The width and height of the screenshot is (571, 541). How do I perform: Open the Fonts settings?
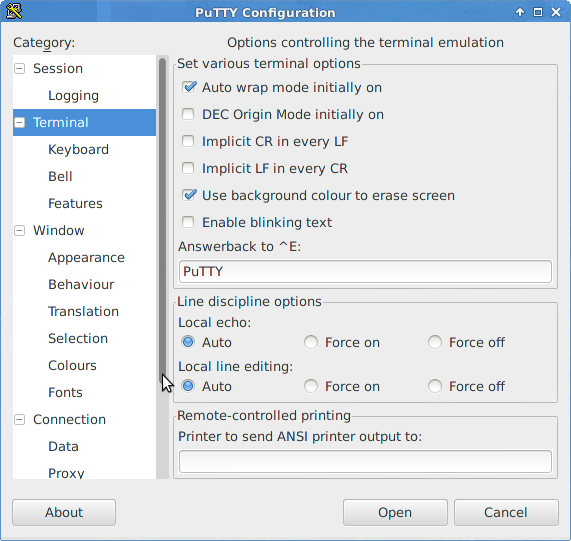pyautogui.click(x=66, y=392)
